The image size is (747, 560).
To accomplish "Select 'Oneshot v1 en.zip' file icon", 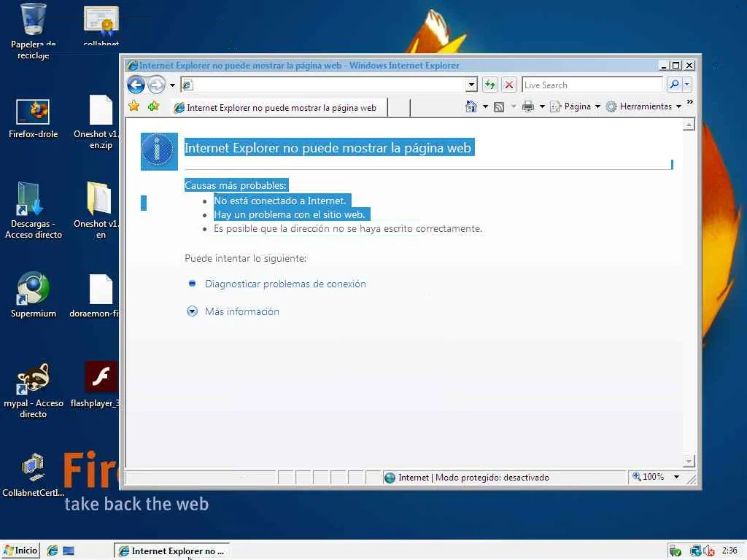I will click(98, 122).
